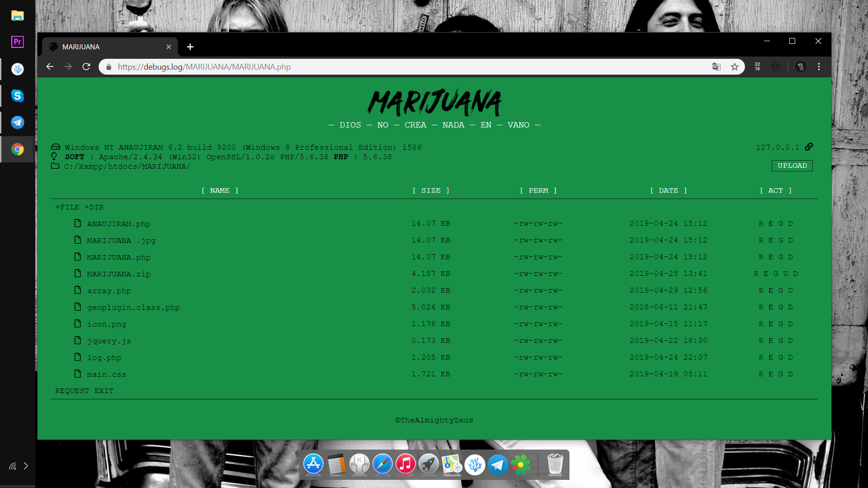Open the Music app in the dock
The image size is (868, 488).
(x=405, y=464)
